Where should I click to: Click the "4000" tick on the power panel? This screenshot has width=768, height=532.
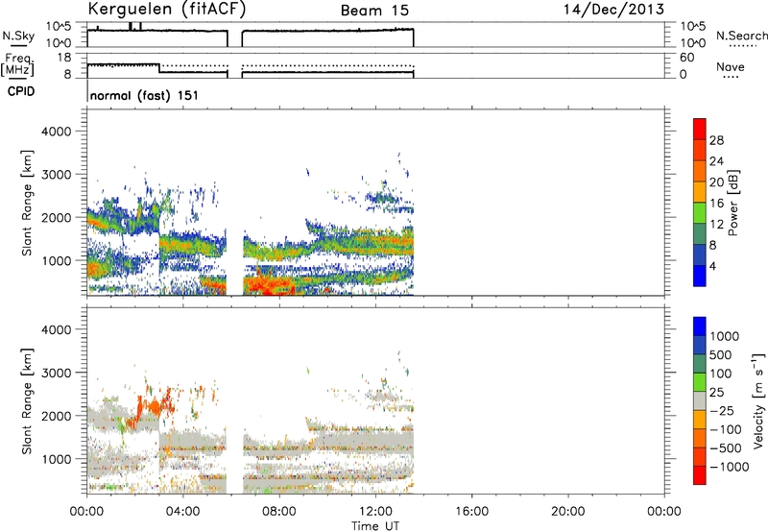[x=56, y=132]
